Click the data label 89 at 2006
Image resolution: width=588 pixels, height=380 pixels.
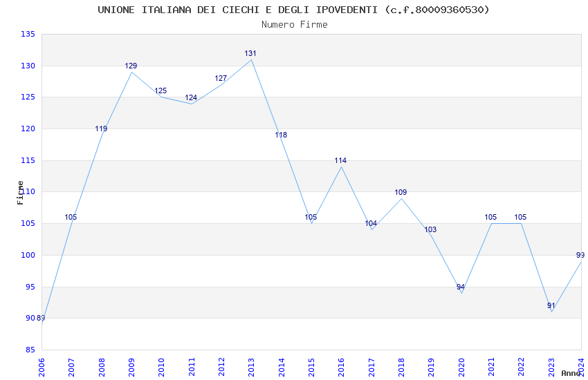coord(41,319)
